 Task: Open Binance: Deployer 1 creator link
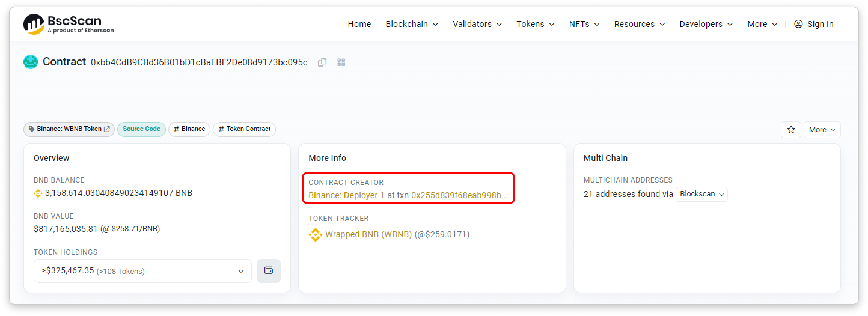pyautogui.click(x=346, y=196)
